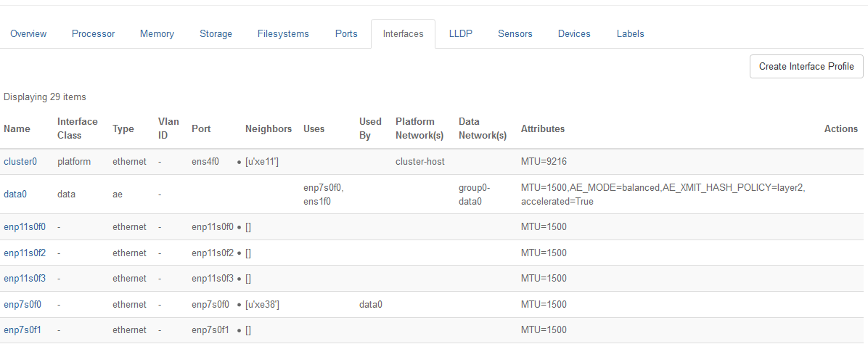Open the Filesystems tab
This screenshot has width=868, height=344.
point(283,33)
